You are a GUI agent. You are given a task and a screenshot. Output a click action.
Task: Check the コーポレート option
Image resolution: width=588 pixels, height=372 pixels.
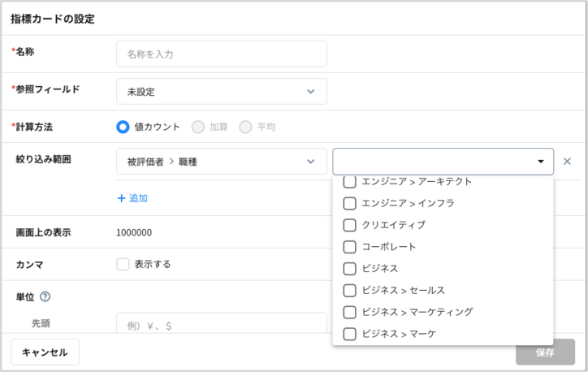click(x=349, y=247)
